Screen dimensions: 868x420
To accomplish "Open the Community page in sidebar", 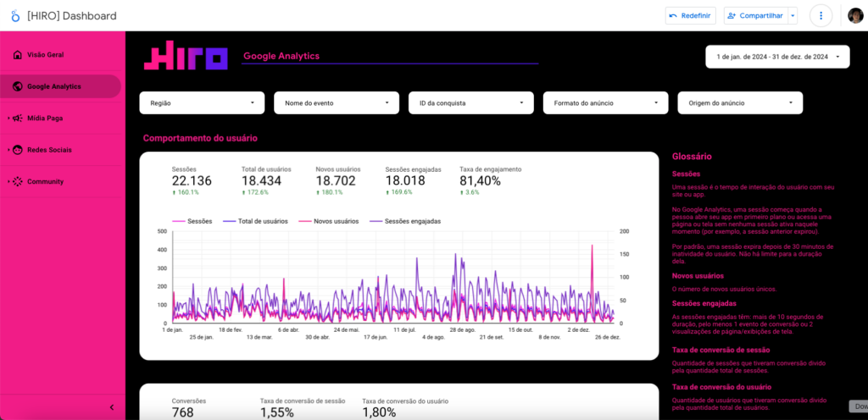I will tap(45, 181).
